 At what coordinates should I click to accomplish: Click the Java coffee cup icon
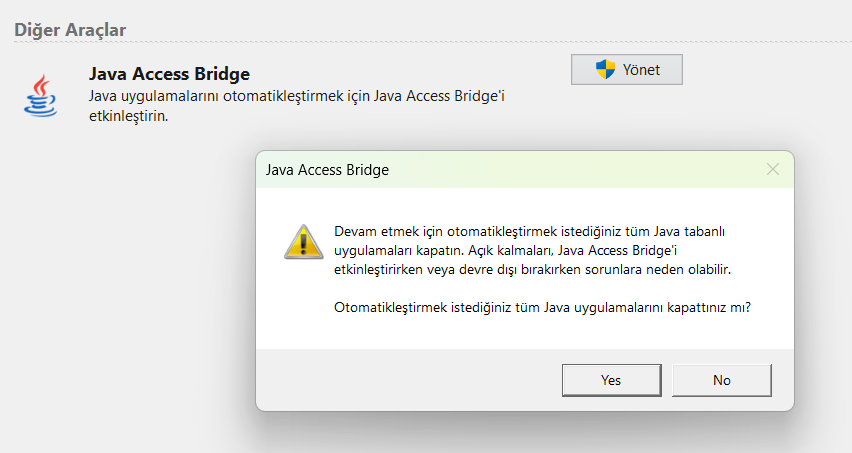tap(40, 95)
